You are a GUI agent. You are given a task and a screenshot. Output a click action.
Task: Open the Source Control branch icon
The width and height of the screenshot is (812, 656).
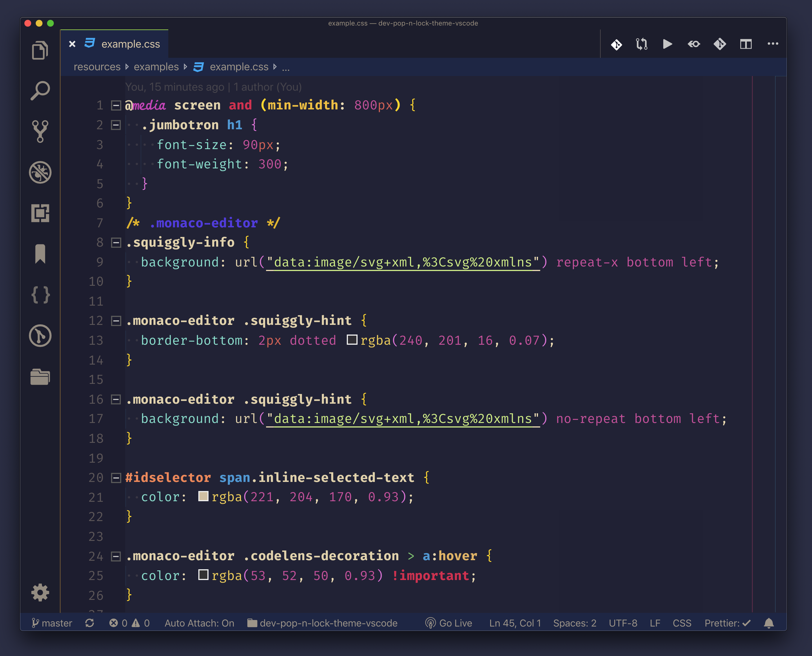pos(40,131)
